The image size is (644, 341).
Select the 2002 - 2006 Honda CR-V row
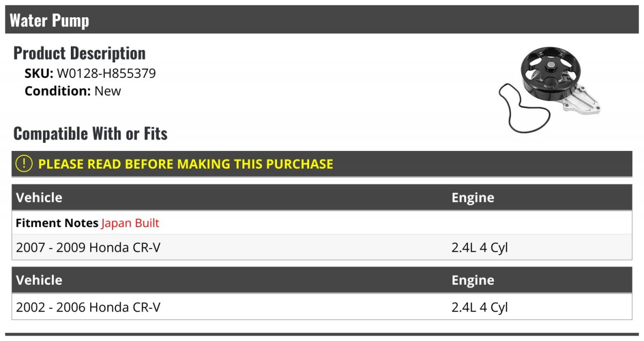(x=322, y=307)
